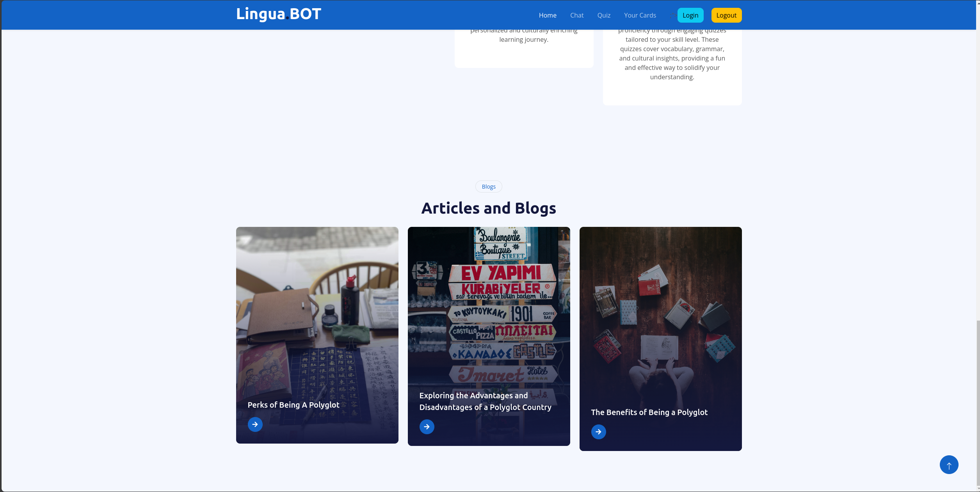Open the Perks of Being A Polyglot title
The width and height of the screenshot is (980, 492).
pos(293,405)
